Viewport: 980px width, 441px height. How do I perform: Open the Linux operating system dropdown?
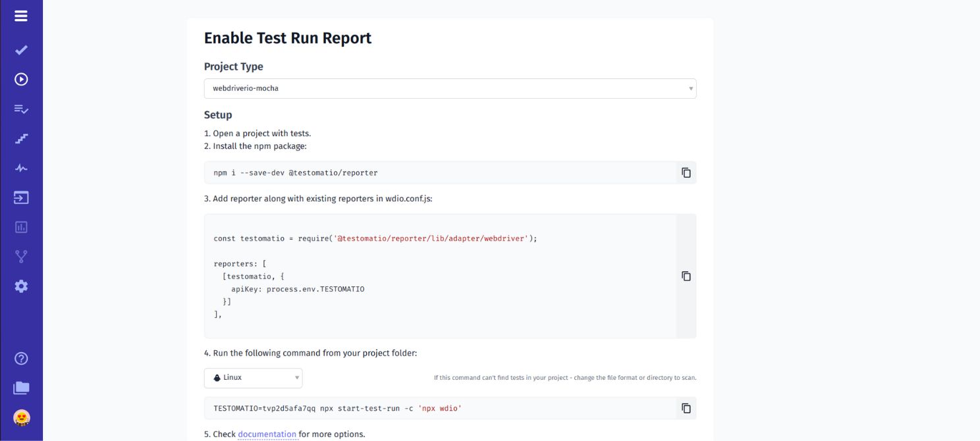pos(253,378)
